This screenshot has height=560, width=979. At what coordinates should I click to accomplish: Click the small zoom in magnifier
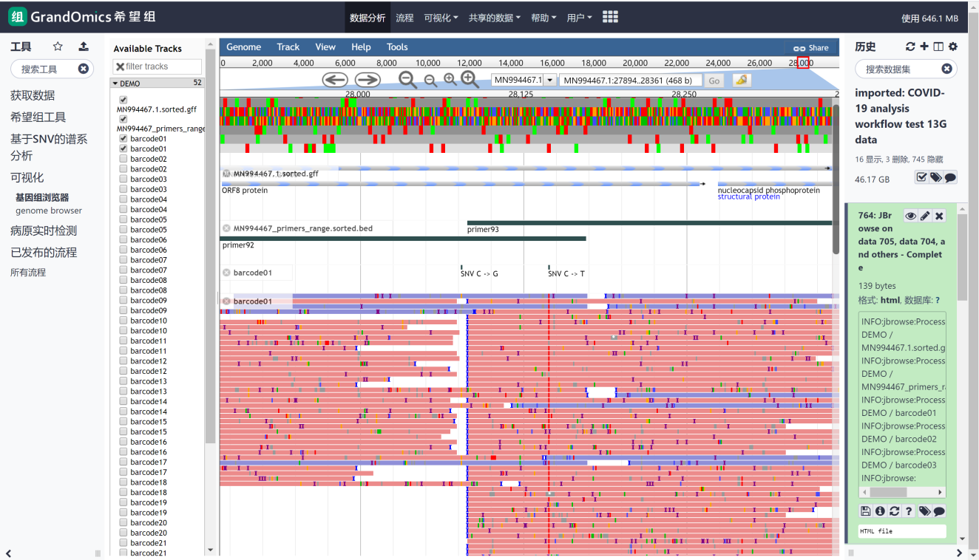(450, 80)
